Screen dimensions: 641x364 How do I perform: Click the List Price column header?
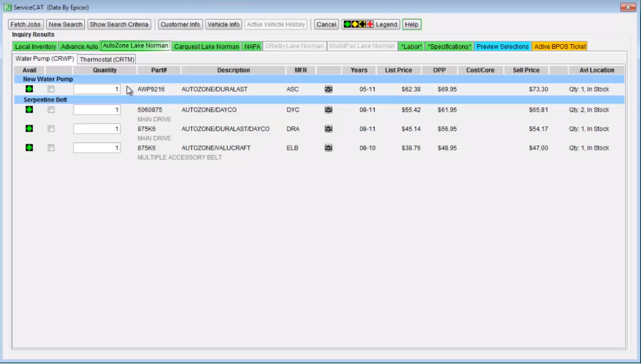[399, 70]
